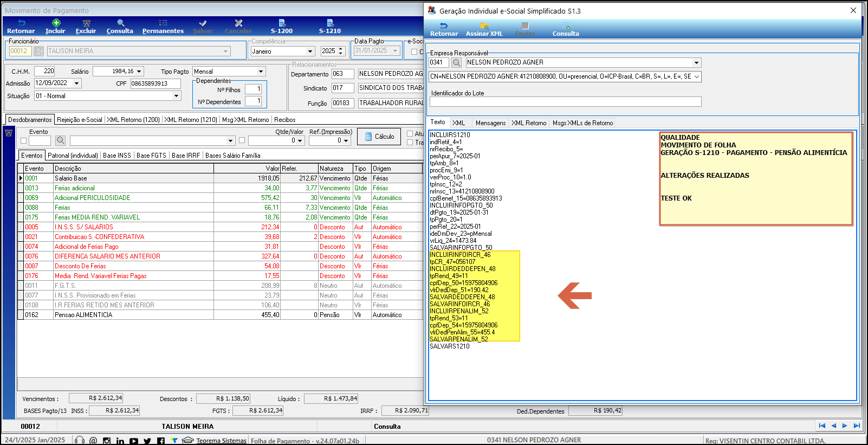Click the Excluir toolbar icon
Screen dimensions: 868x445
point(86,23)
